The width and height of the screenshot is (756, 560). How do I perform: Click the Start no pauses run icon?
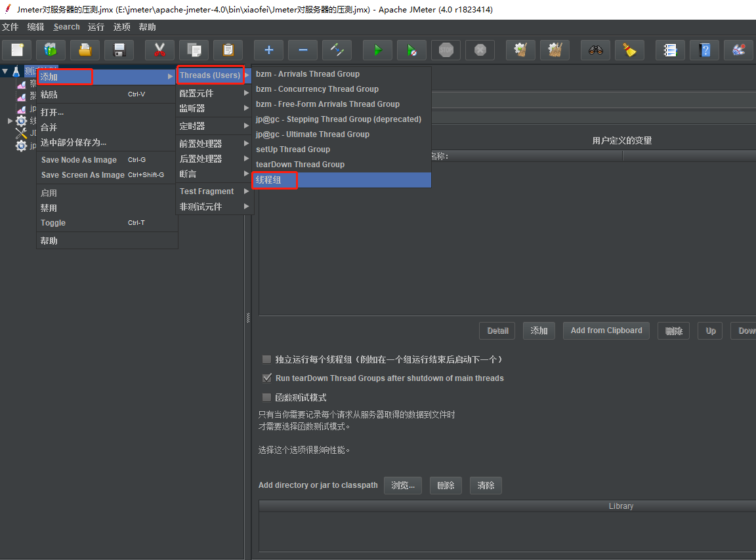tap(411, 50)
